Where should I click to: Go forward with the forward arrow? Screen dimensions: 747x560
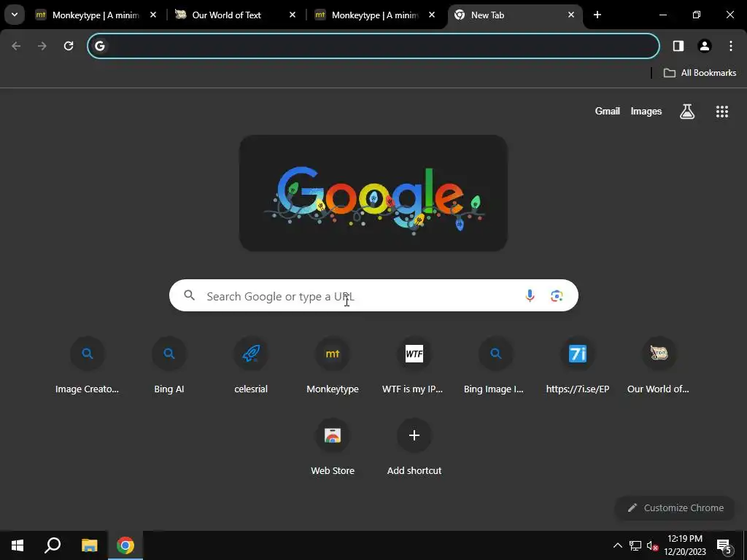pyautogui.click(x=42, y=46)
